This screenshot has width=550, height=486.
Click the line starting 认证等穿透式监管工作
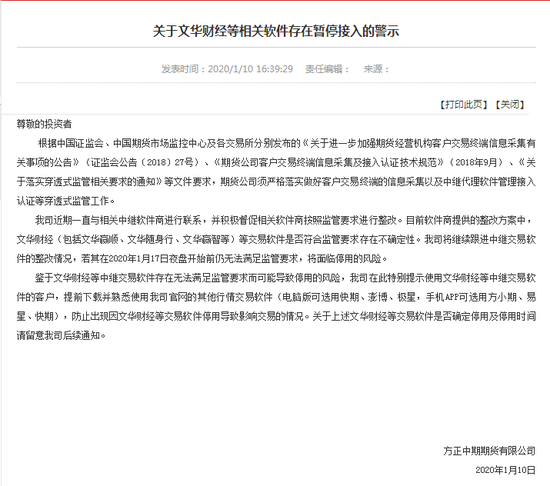pos(66,201)
